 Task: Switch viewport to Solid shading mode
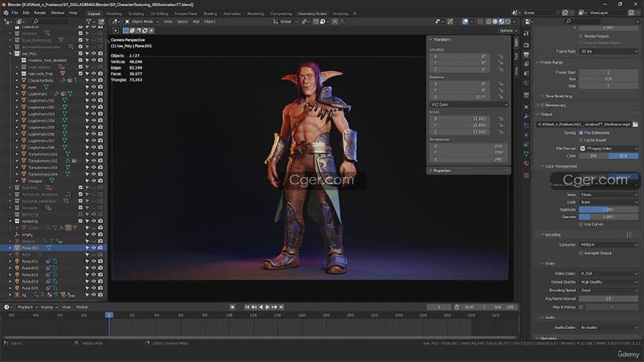(x=495, y=21)
